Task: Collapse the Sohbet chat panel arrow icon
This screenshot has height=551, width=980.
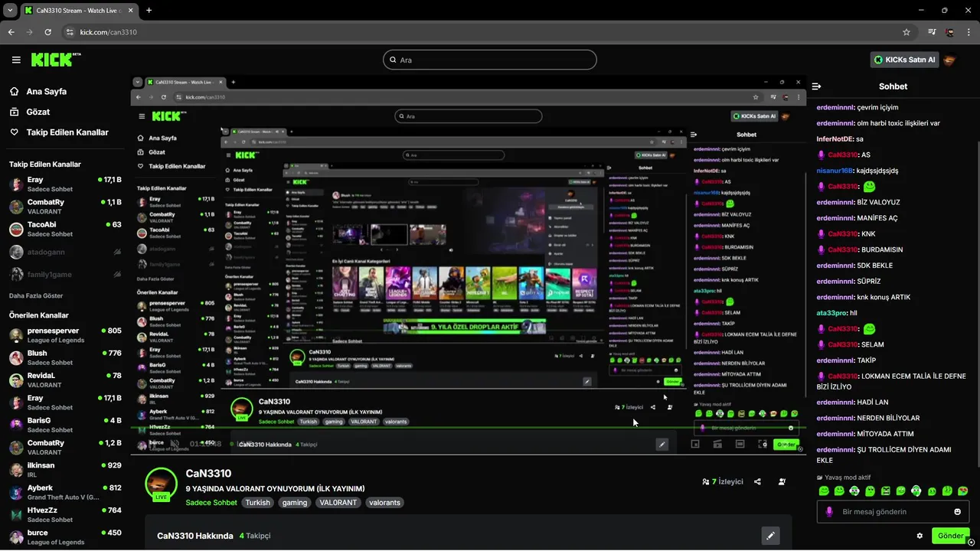Action: pyautogui.click(x=816, y=86)
